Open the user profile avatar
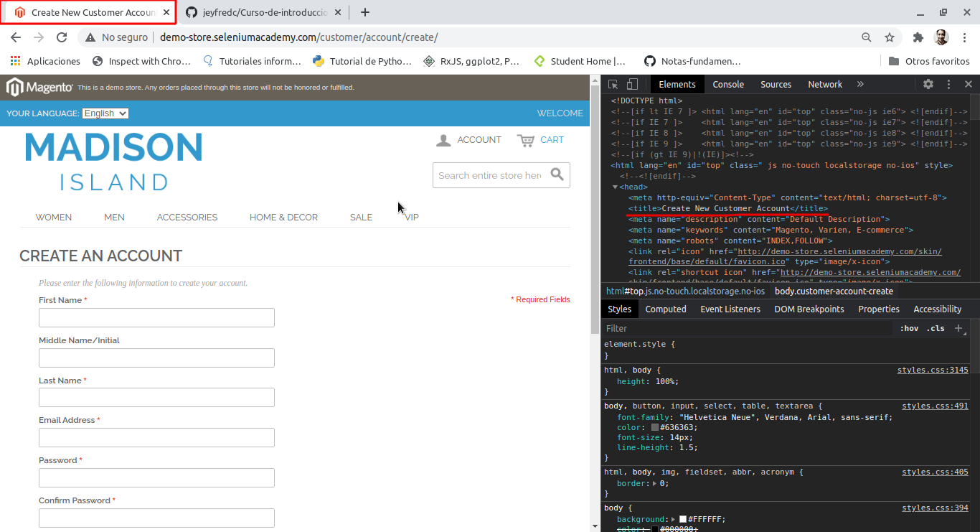This screenshot has height=532, width=980. point(941,37)
